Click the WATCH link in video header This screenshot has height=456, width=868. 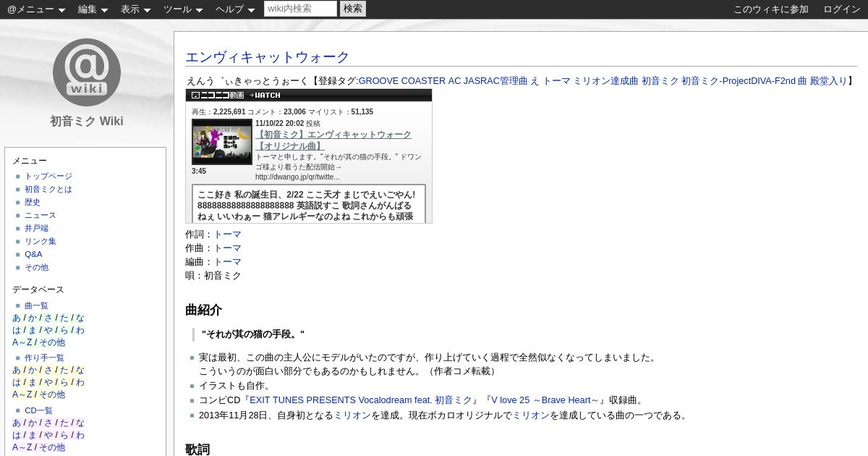[x=265, y=96]
